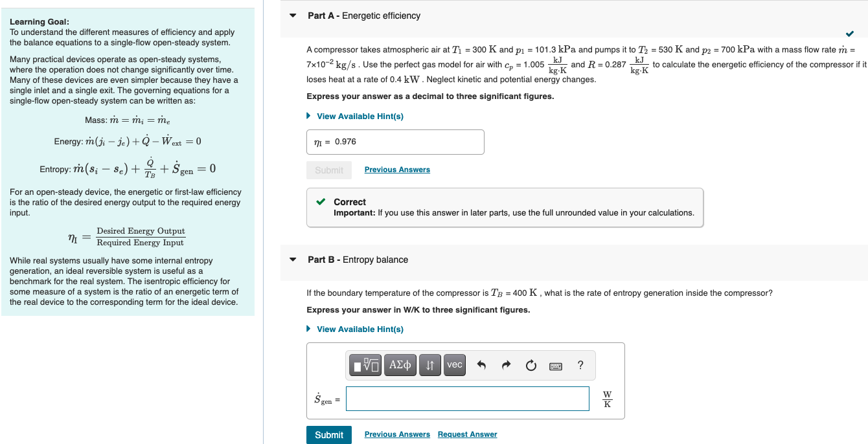Image resolution: width=868 pixels, height=444 pixels.
Task: Click the Submit button in Part B
Action: tap(328, 434)
